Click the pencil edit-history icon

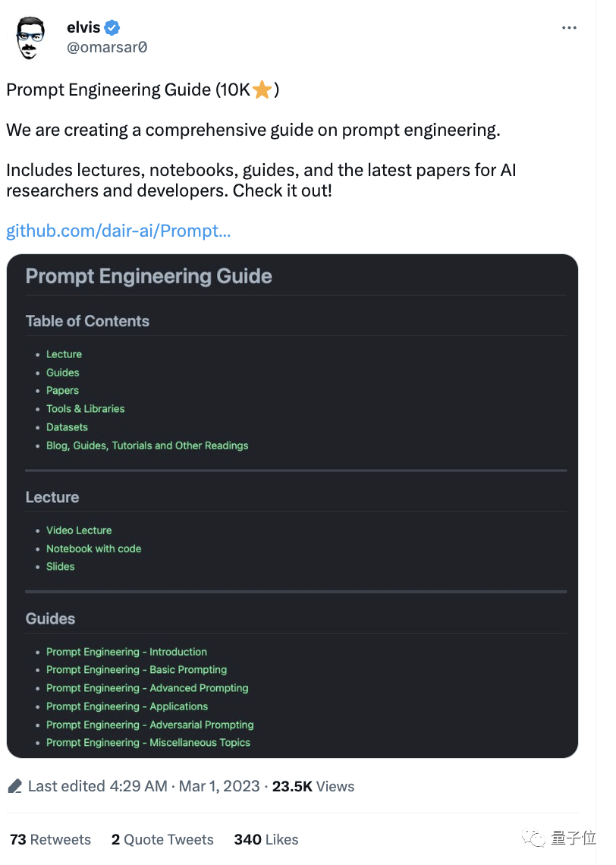[15, 786]
